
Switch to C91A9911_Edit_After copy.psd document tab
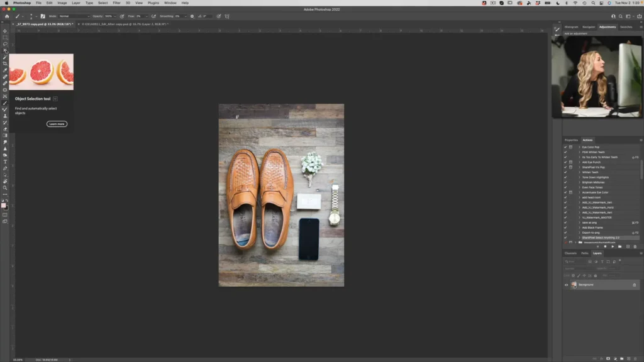click(125, 25)
